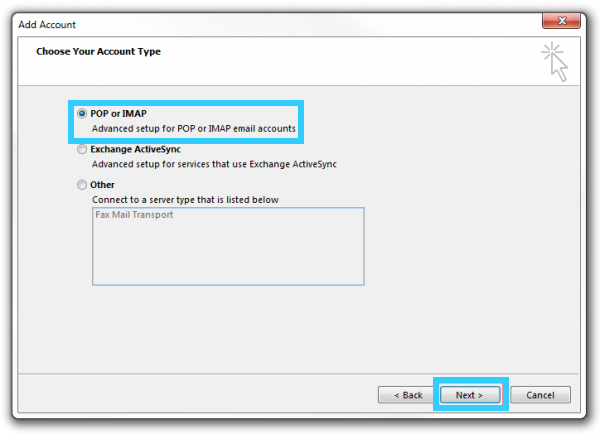Click the 'Other' option label text
Viewport: 600px width, 434px height.
(102, 185)
